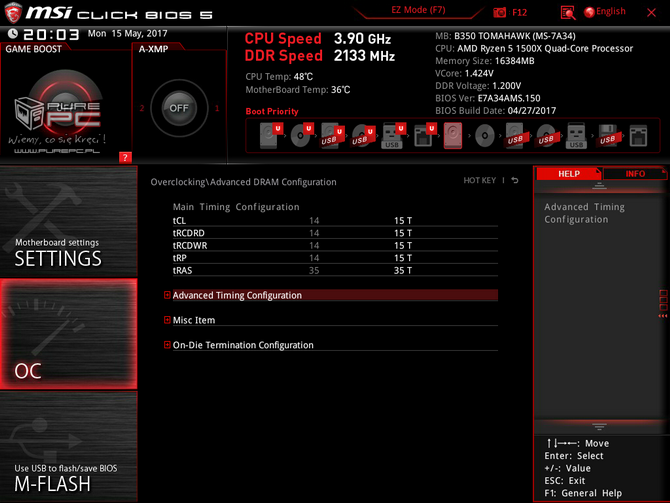Expand Misc Item submenu
This screenshot has height=503, width=670.
(331, 320)
